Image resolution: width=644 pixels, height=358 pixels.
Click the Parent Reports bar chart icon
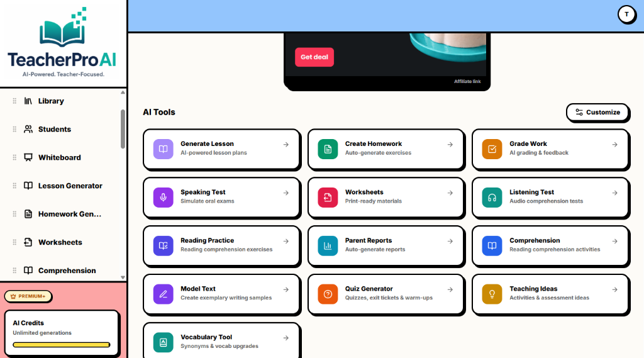click(x=328, y=245)
